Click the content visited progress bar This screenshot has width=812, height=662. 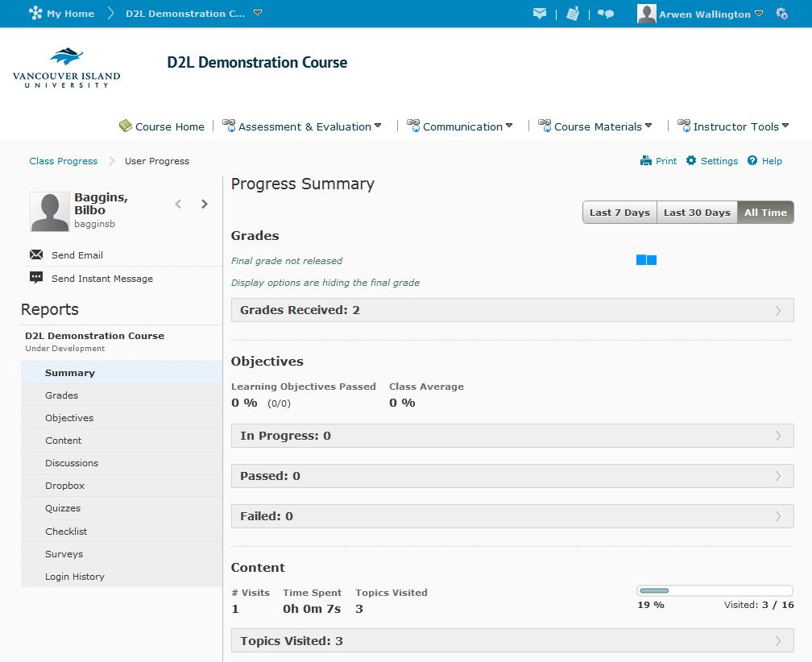[x=715, y=590]
